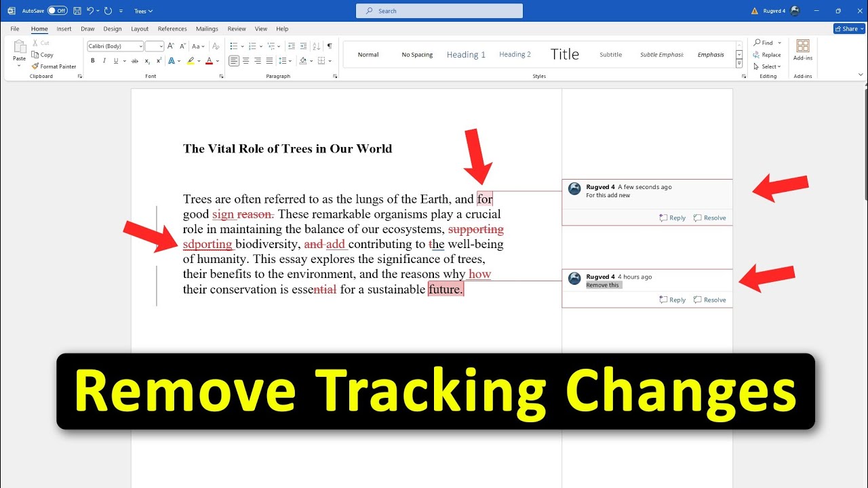Open the Rugved 4 account avatar
This screenshot has width=868, height=488.
pyautogui.click(x=795, y=11)
